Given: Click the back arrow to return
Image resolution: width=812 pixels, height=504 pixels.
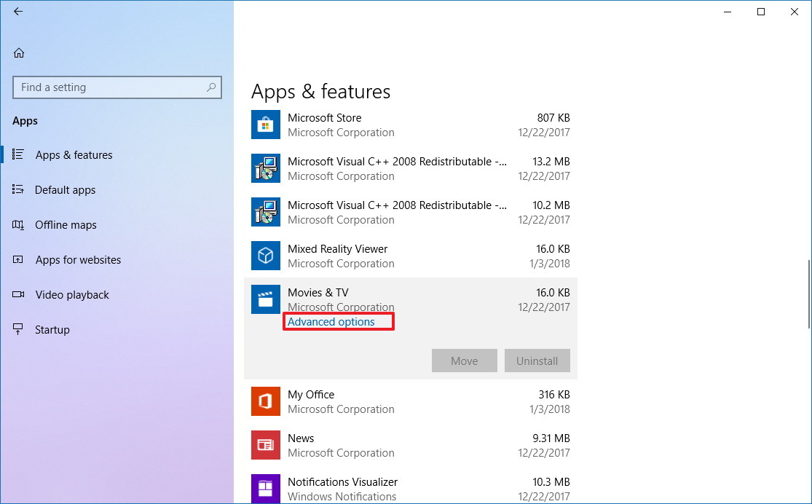Looking at the screenshot, I should click(17, 12).
